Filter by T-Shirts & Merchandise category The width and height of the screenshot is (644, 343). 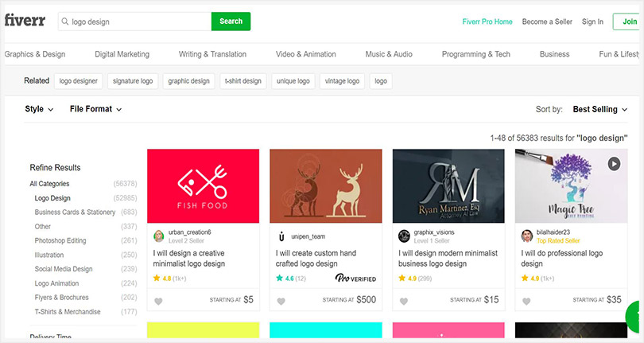tap(68, 312)
